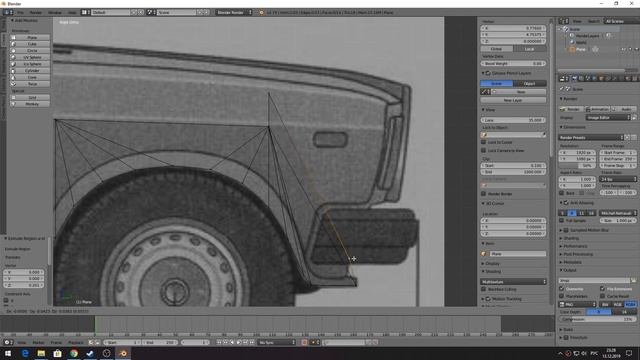Toggle the File Extensions checkbox
640x360 pixels.
click(x=602, y=289)
